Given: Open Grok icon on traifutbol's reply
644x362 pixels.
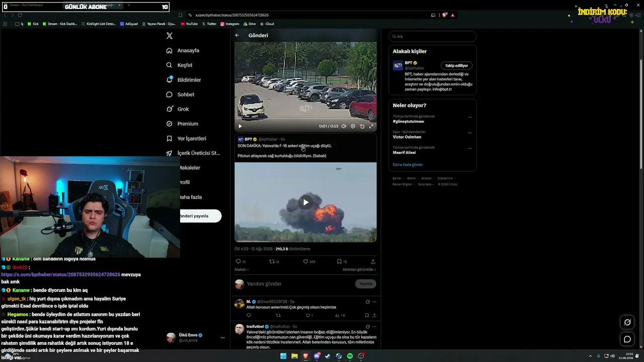Looking at the screenshot, I should pos(368,326).
